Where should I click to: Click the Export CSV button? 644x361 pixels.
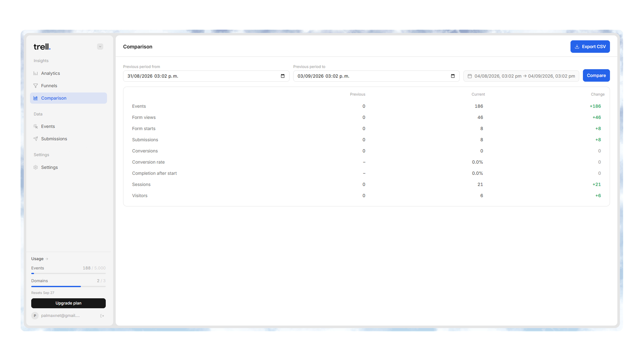(x=590, y=47)
